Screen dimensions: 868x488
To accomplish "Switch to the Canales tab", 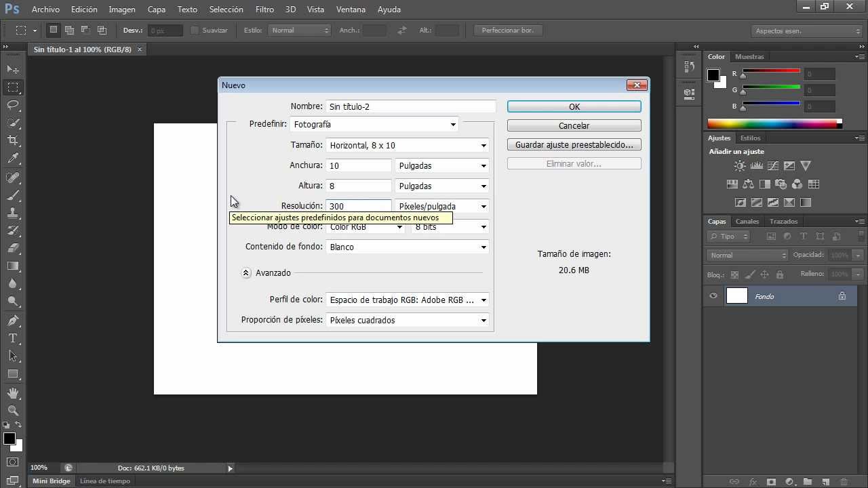I will (x=747, y=221).
